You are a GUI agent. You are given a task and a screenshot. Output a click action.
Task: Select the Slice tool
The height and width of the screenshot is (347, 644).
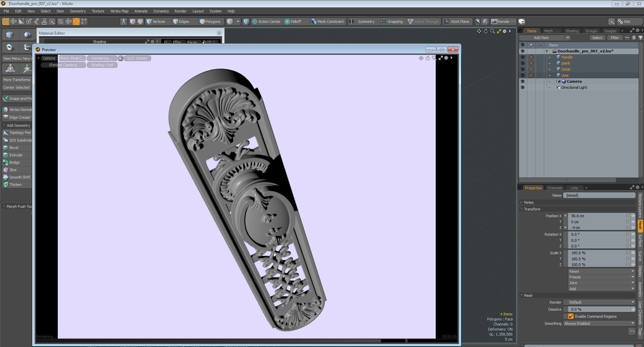tap(17, 170)
